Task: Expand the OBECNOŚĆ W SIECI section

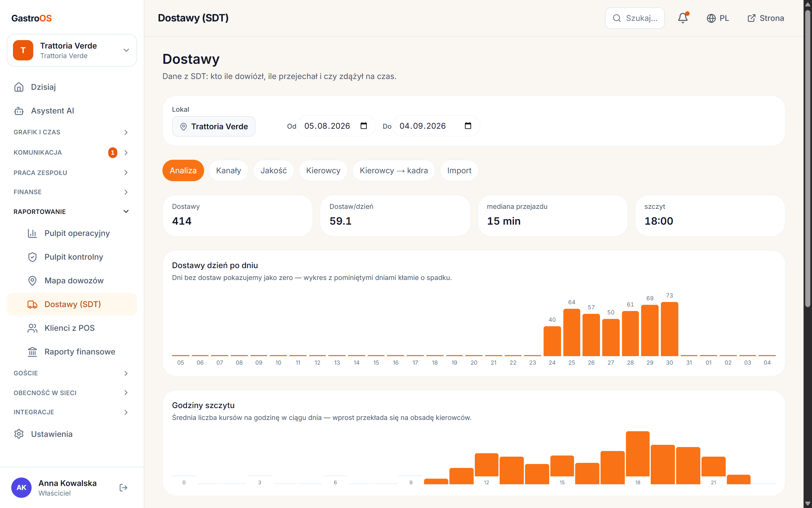Action: pos(71,393)
